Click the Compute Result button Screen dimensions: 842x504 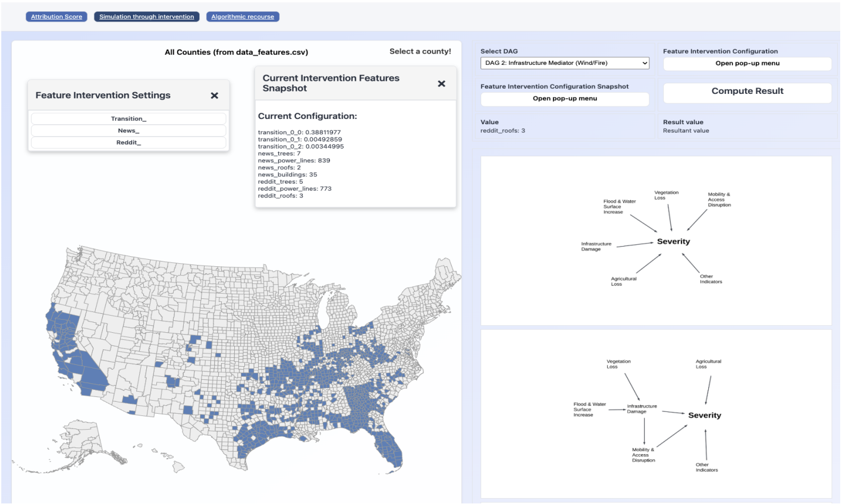(x=747, y=92)
